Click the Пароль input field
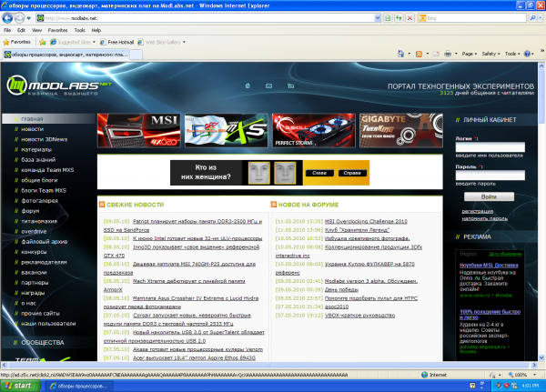The height and width of the screenshot is (392, 546). coord(490,176)
